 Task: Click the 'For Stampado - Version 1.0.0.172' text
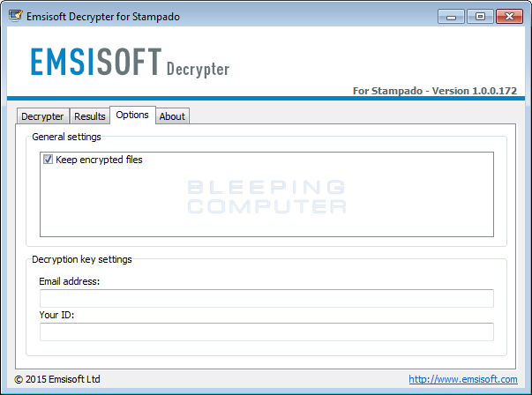435,91
